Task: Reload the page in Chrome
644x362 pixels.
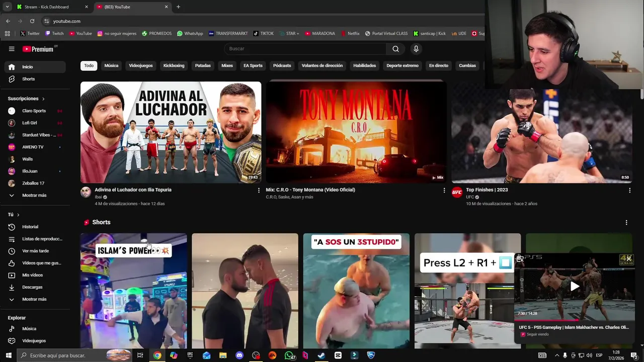Action: pyautogui.click(x=32, y=21)
